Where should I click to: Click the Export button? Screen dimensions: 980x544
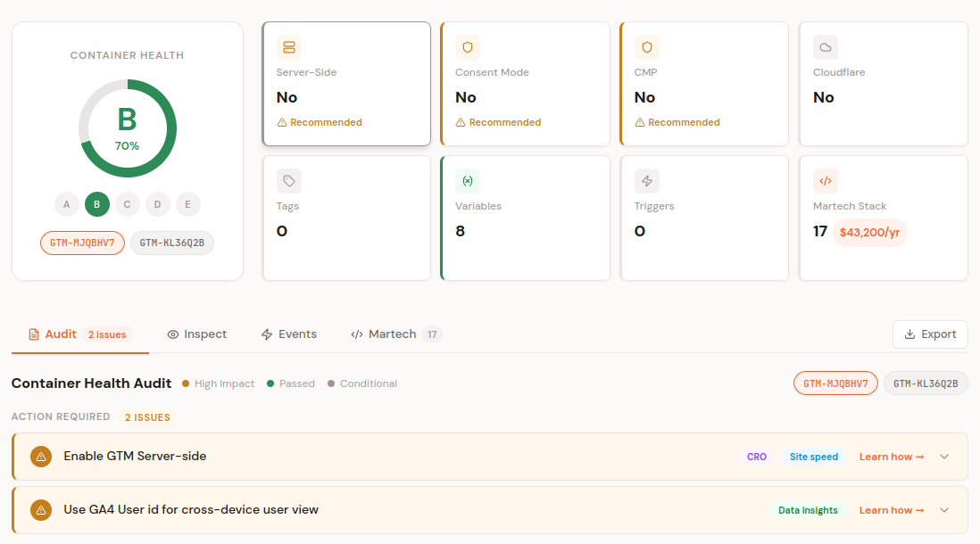point(930,334)
